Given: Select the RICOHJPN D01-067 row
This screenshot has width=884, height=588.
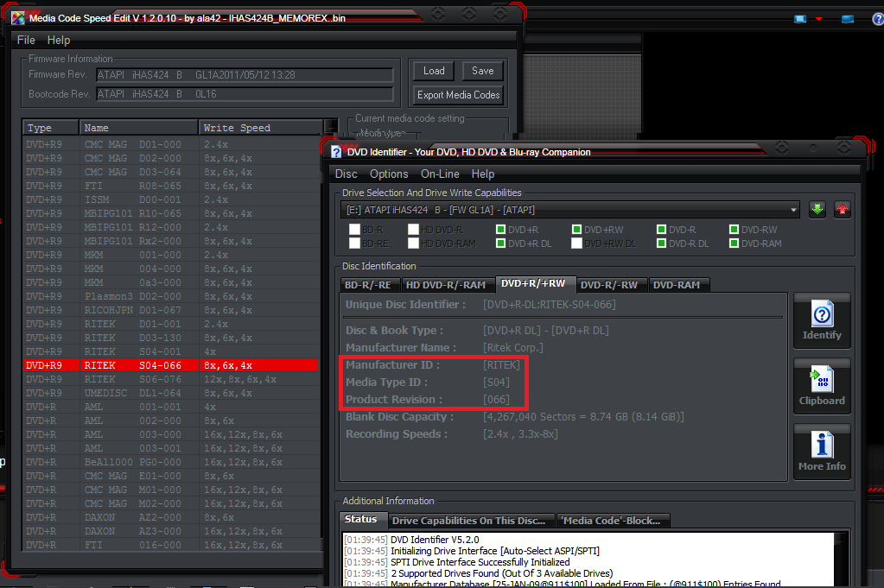Looking at the screenshot, I should pos(171,310).
